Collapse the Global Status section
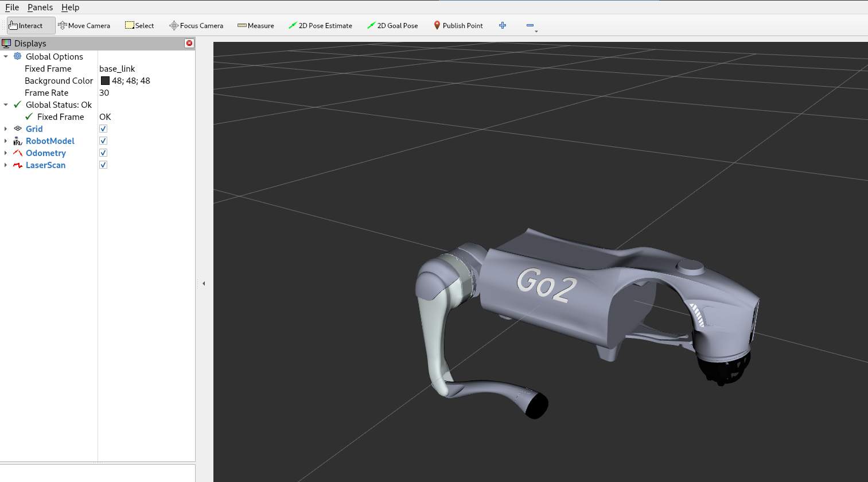 click(x=6, y=104)
